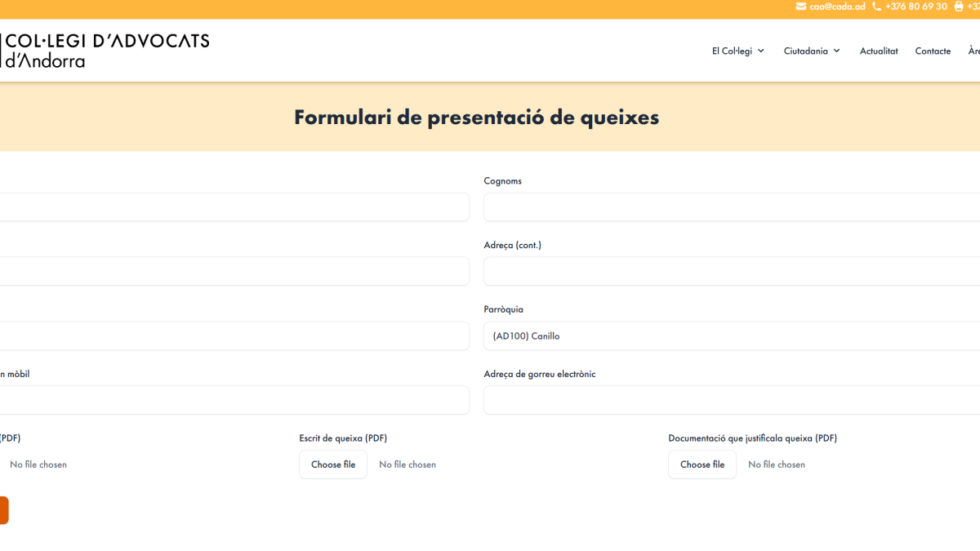Go to the Actualitat page

click(879, 51)
